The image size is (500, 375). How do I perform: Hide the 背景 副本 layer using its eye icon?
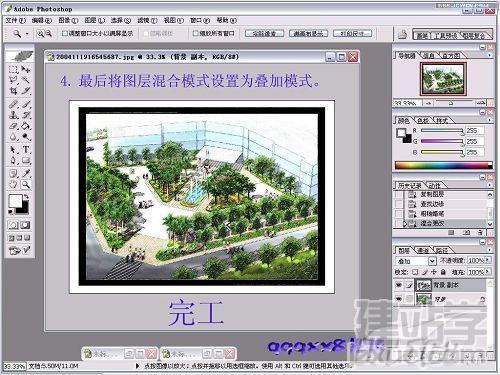click(399, 285)
